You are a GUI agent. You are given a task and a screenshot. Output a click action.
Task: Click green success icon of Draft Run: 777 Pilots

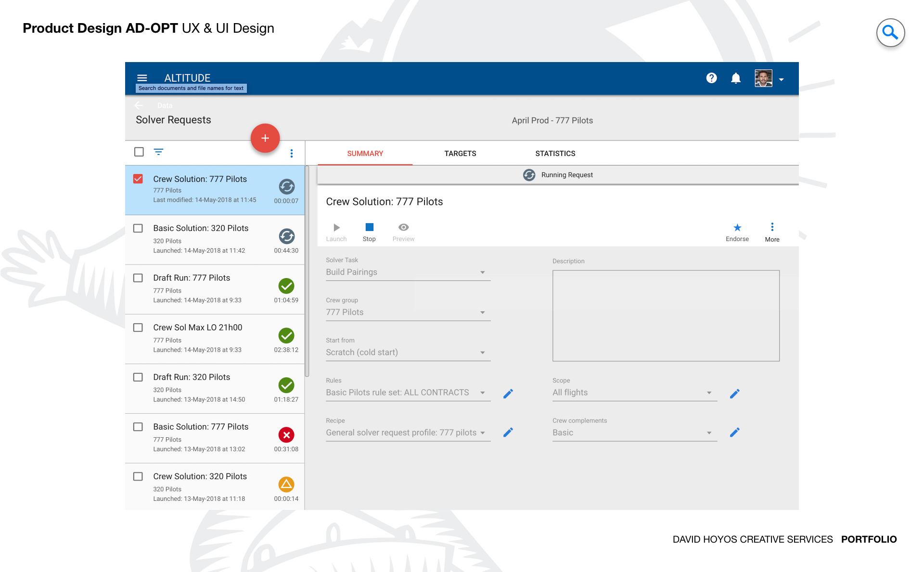[286, 286]
